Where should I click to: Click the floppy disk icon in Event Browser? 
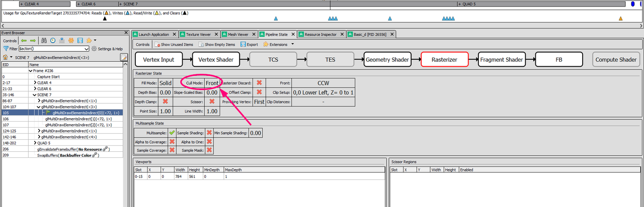[80, 40]
